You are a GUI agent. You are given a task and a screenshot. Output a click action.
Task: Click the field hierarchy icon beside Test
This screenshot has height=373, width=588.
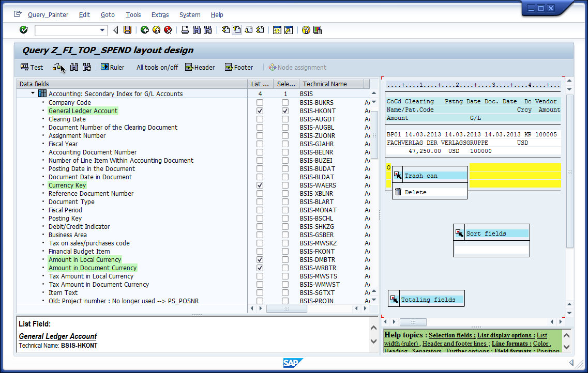pyautogui.click(x=57, y=67)
